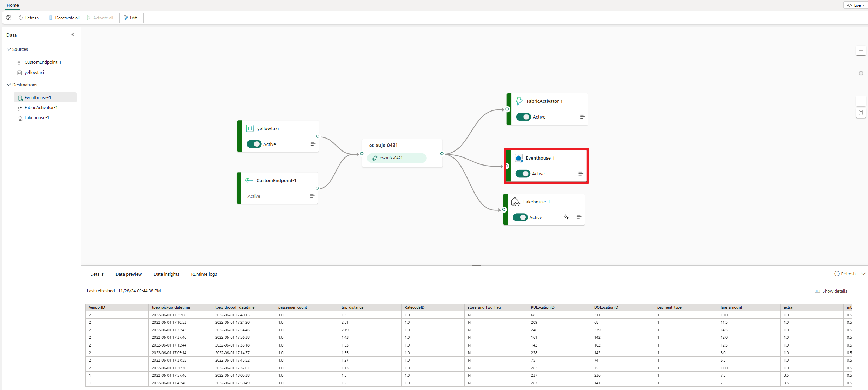Open the yellowtaxi node menu icon
The height and width of the screenshot is (390, 868).
click(x=313, y=144)
